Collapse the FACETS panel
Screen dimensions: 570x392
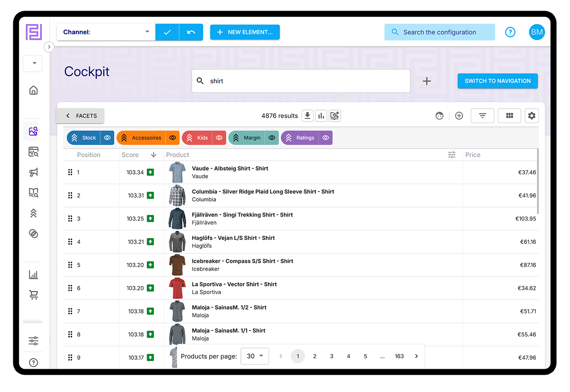80,116
